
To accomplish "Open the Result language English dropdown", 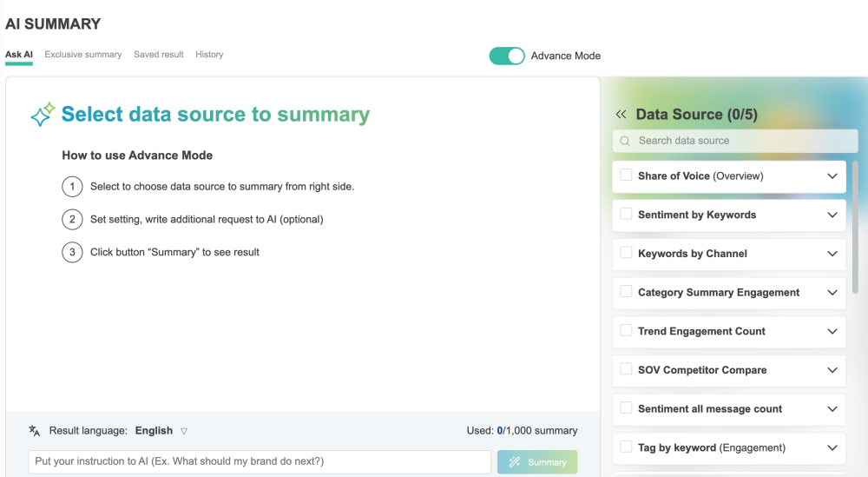I will coord(161,431).
